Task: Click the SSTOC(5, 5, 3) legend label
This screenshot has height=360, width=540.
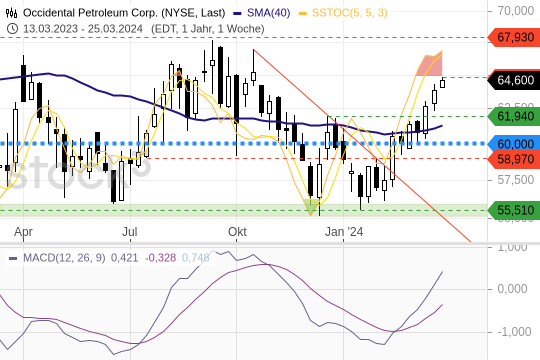Action: click(x=350, y=13)
